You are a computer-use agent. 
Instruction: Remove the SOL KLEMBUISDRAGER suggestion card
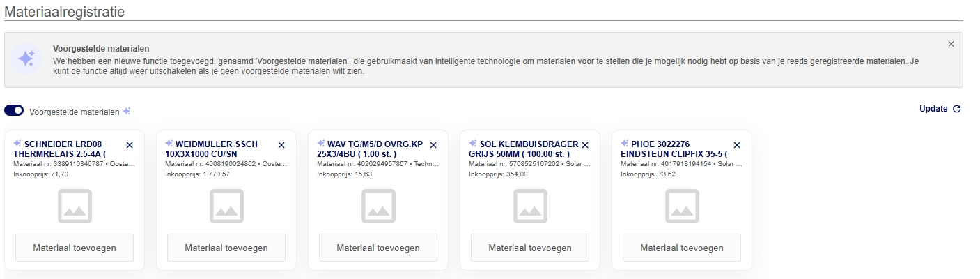point(585,145)
